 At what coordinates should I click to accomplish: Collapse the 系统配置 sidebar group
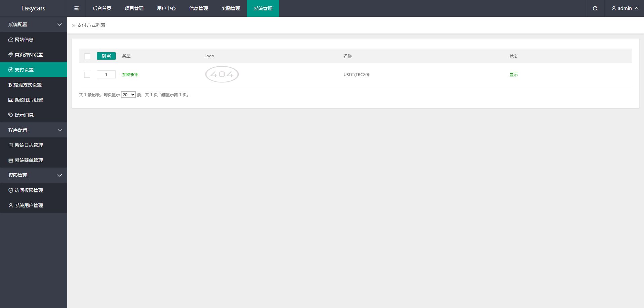(34, 24)
